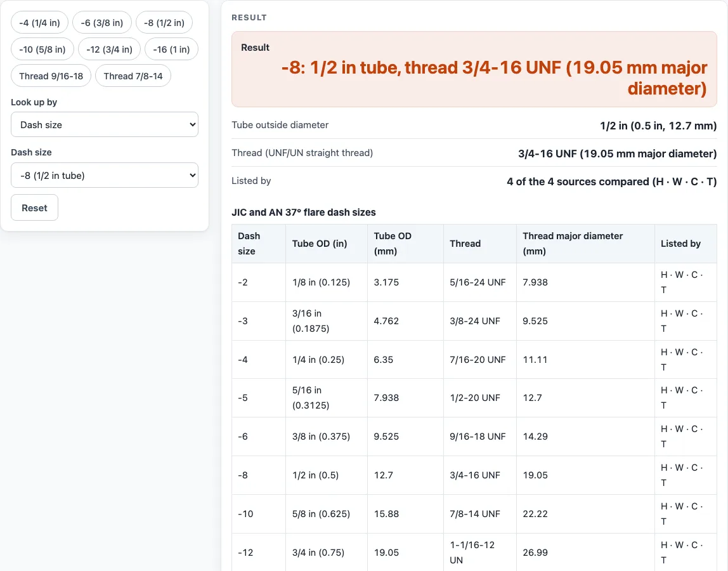
Task: Click the 3/4 in (0.75) tube cell
Action: tap(327, 553)
